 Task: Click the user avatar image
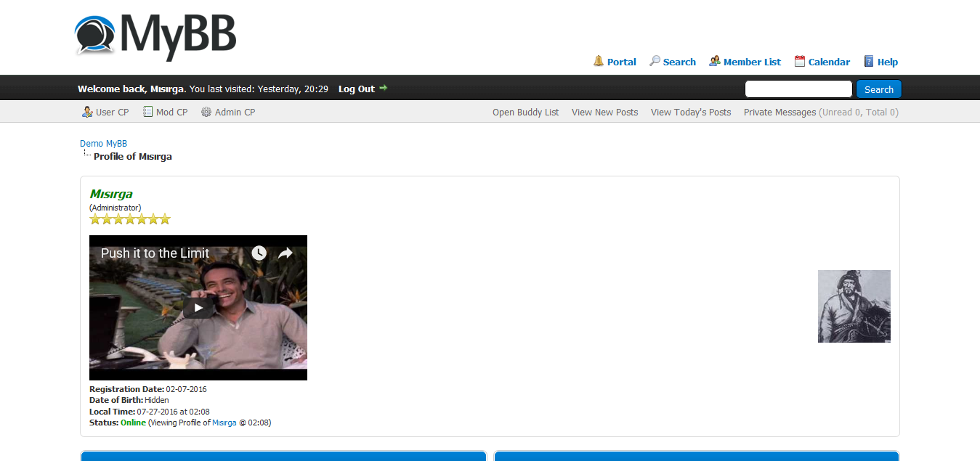click(x=854, y=306)
